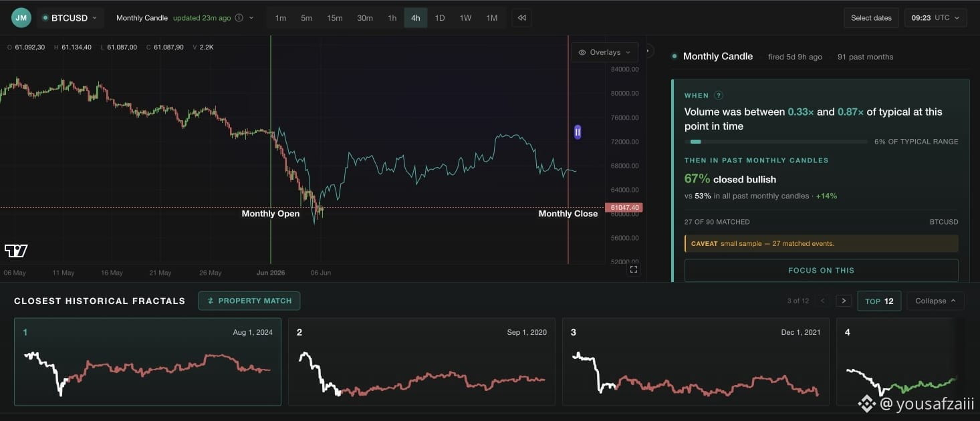Go to previous fractals page

[823, 301]
